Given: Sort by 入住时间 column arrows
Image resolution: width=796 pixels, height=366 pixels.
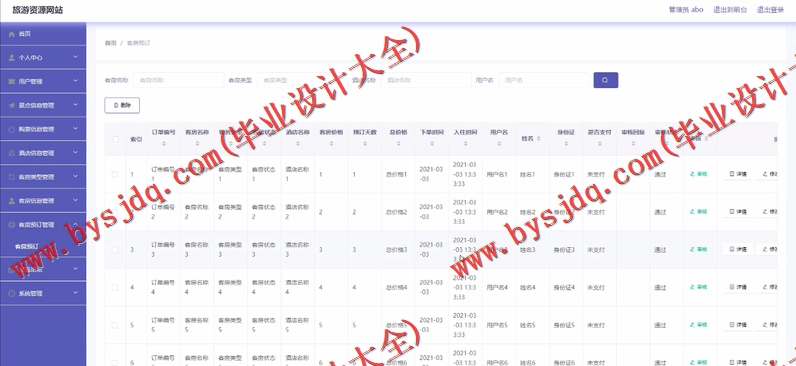Looking at the screenshot, I should 465,144.
